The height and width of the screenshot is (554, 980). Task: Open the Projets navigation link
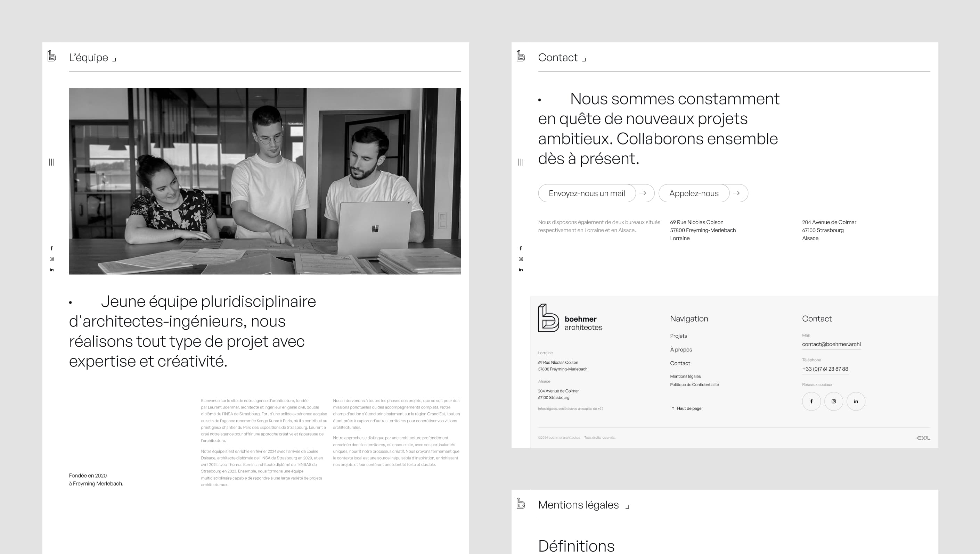679,336
